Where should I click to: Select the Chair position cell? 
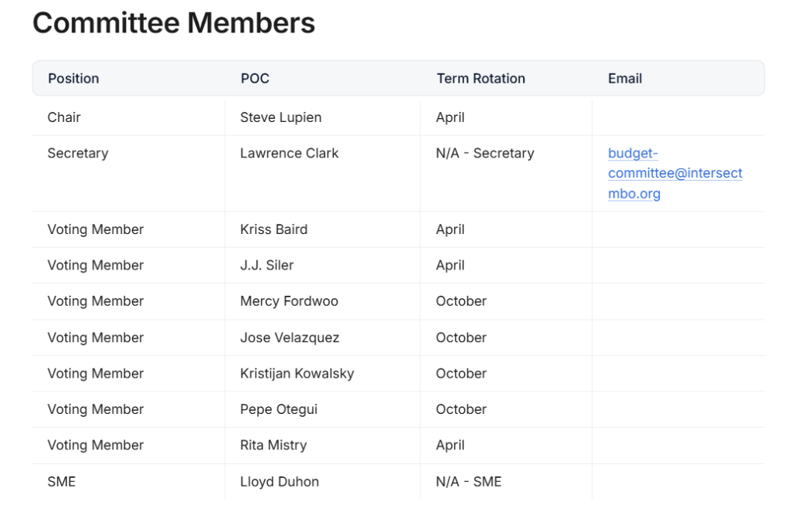click(64, 117)
